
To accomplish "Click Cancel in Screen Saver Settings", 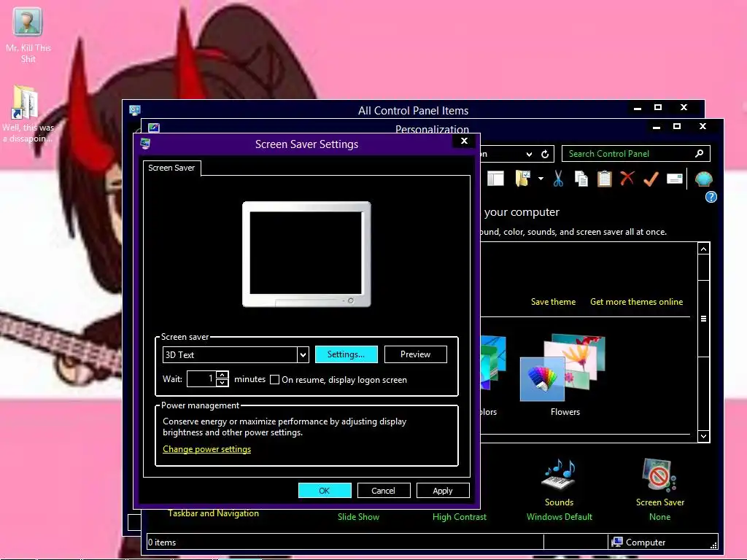I will pyautogui.click(x=384, y=491).
